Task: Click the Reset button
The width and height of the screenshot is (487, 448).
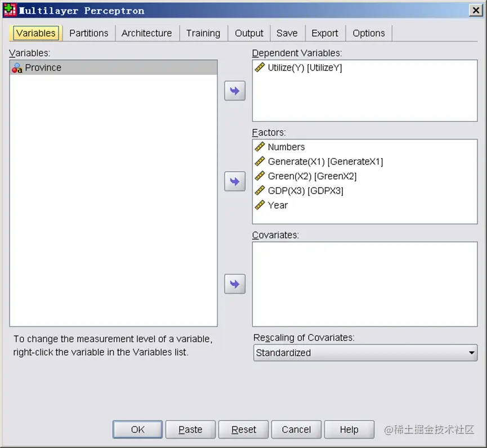Action: 243,429
